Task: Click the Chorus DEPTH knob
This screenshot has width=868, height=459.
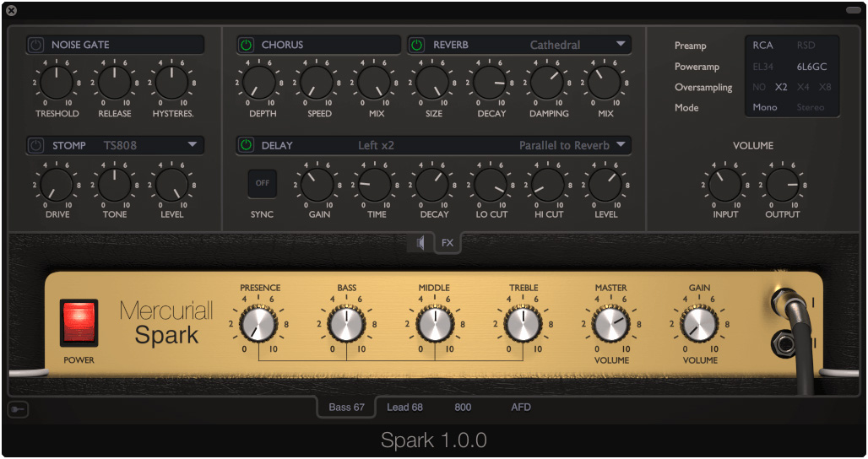Action: pos(259,83)
